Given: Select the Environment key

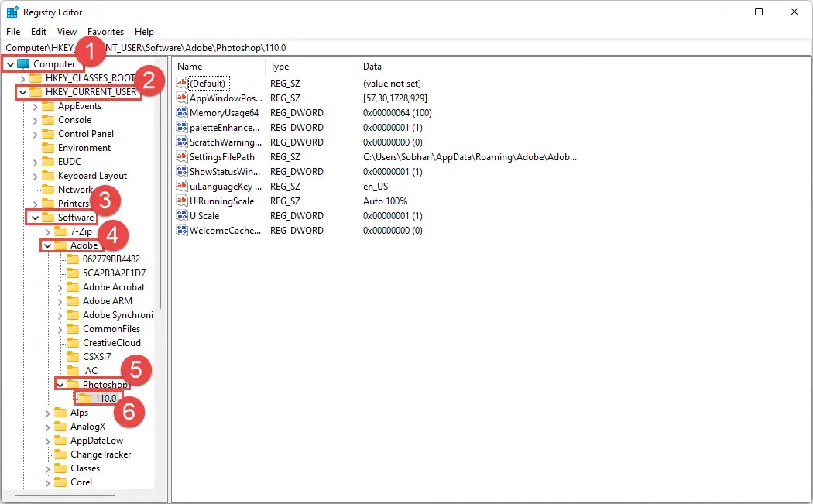Looking at the screenshot, I should (x=84, y=148).
